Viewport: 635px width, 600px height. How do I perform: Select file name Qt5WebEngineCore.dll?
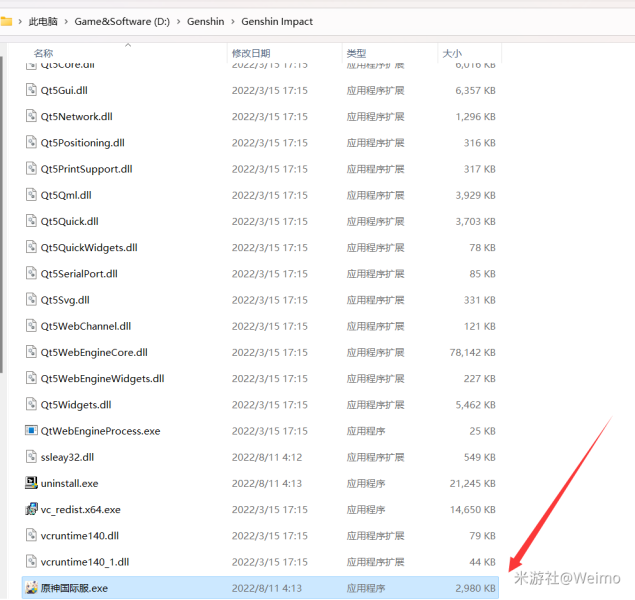(94, 352)
